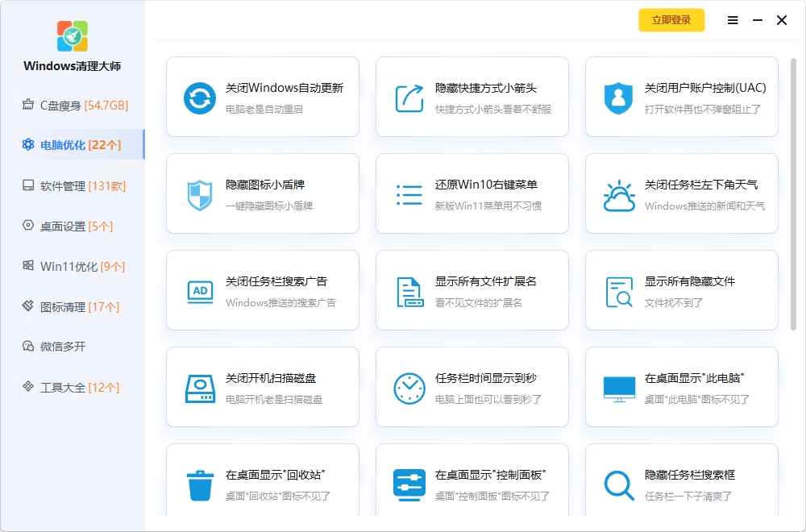Click the shortcut arrow icon

pos(409,98)
